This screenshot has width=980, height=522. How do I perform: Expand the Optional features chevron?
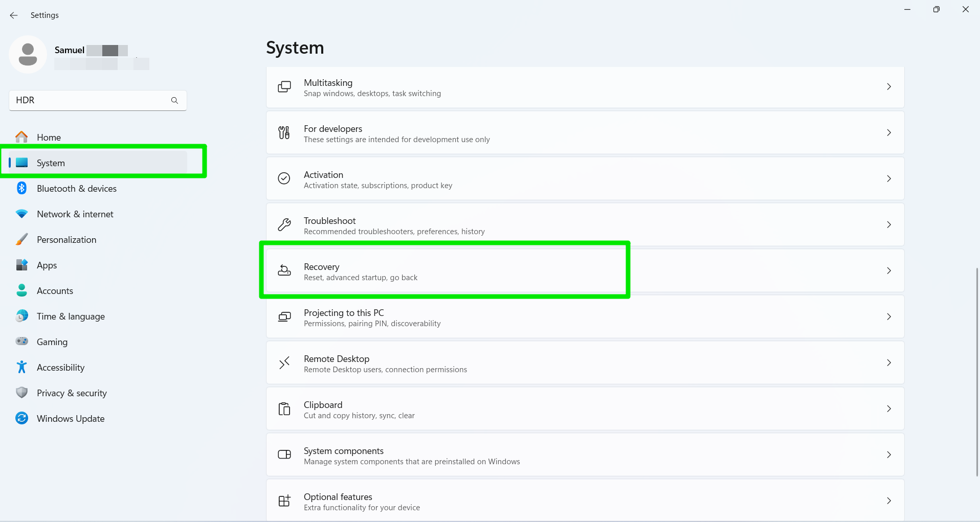click(889, 501)
